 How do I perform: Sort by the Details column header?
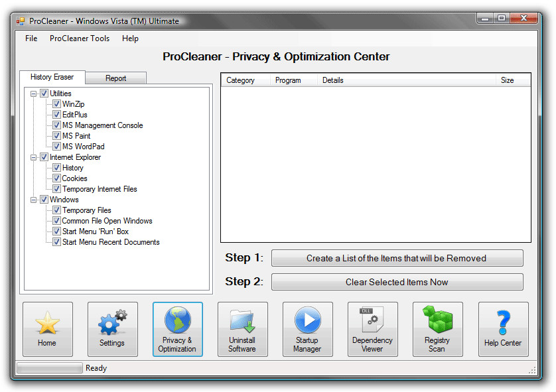tap(406, 80)
